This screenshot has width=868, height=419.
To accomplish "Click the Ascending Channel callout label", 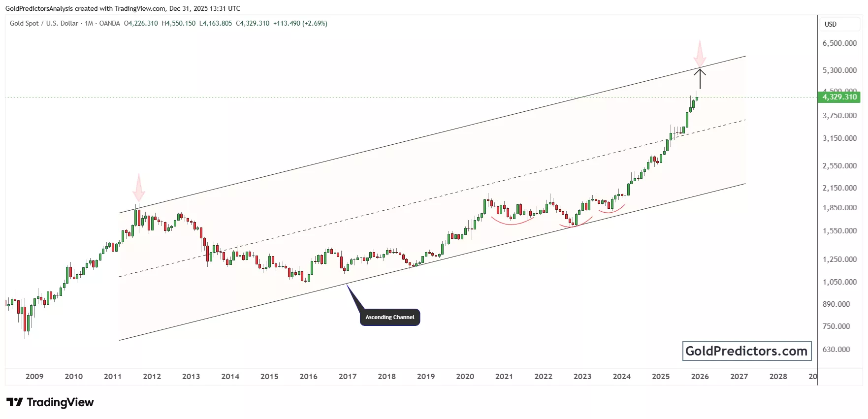I will click(389, 317).
